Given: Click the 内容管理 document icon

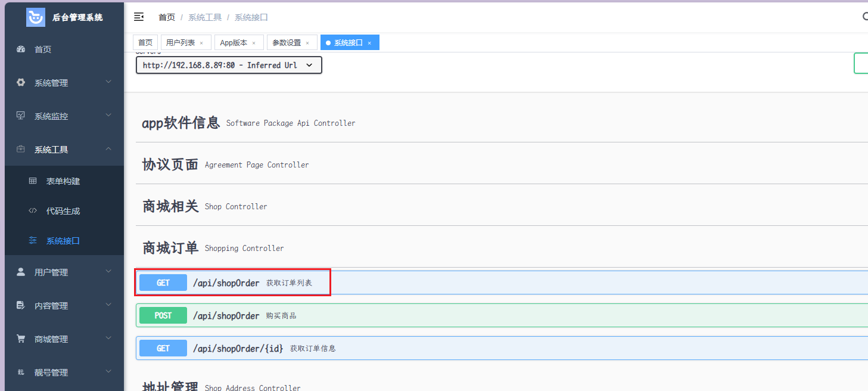Looking at the screenshot, I should pos(21,305).
